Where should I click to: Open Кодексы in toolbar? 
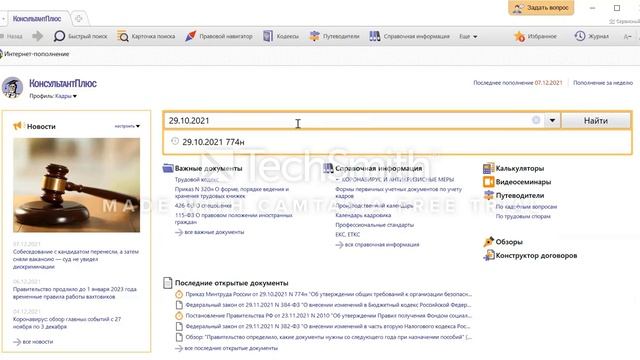click(x=281, y=36)
